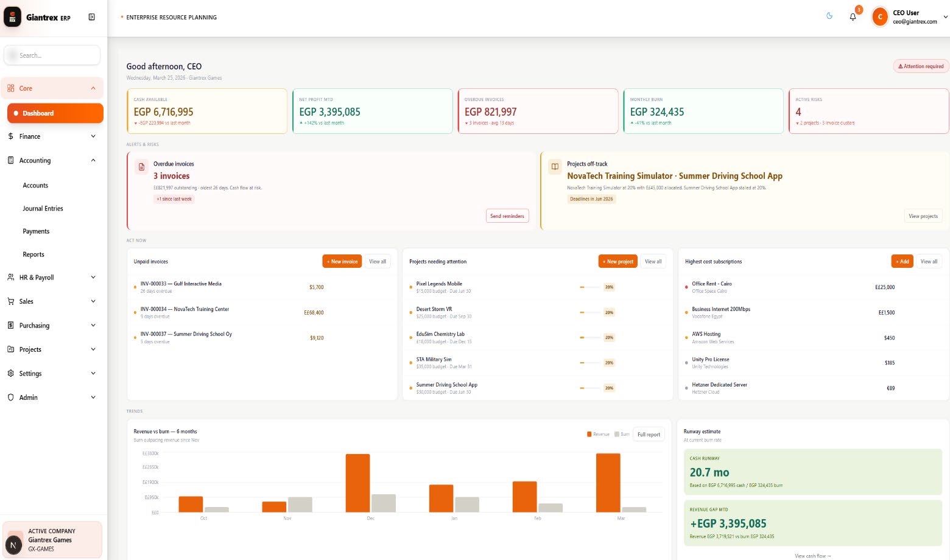This screenshot has width=950, height=560.
Task: Collapse the Core section chevron
Action: 93,88
